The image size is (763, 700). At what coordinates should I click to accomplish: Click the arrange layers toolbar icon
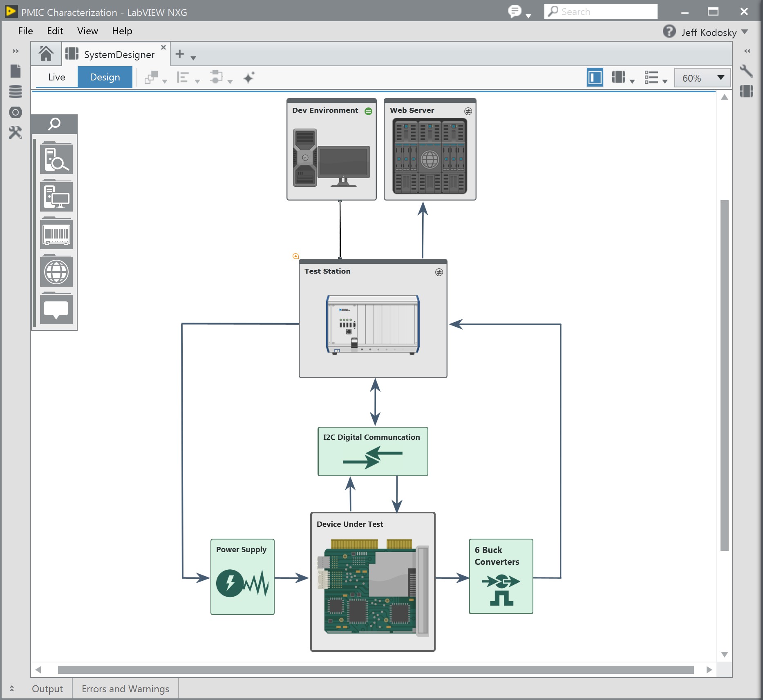[x=151, y=77]
